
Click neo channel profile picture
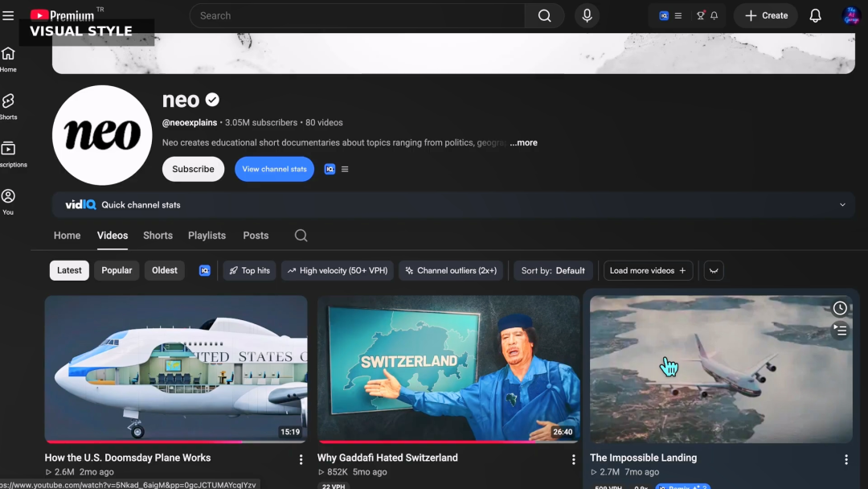[102, 135]
